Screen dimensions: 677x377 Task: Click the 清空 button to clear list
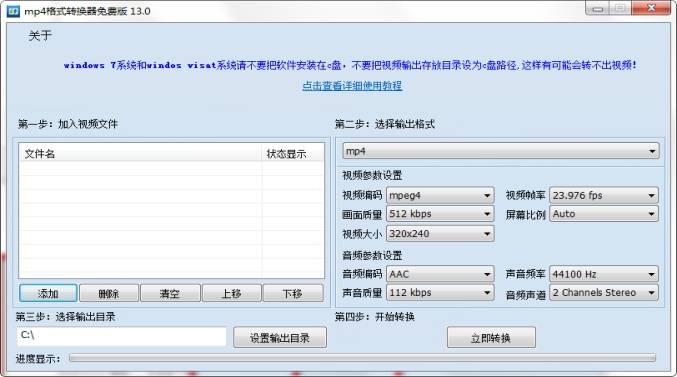tap(170, 293)
